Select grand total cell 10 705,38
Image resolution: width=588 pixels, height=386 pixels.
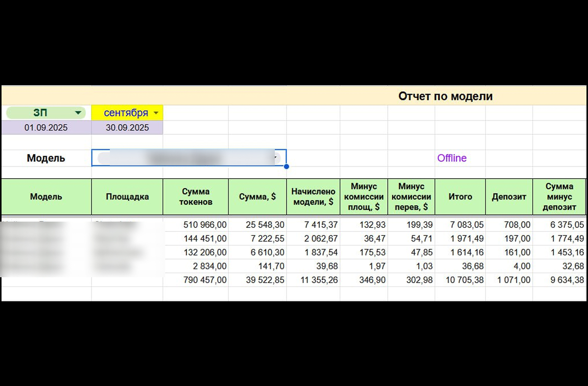pyautogui.click(x=460, y=280)
